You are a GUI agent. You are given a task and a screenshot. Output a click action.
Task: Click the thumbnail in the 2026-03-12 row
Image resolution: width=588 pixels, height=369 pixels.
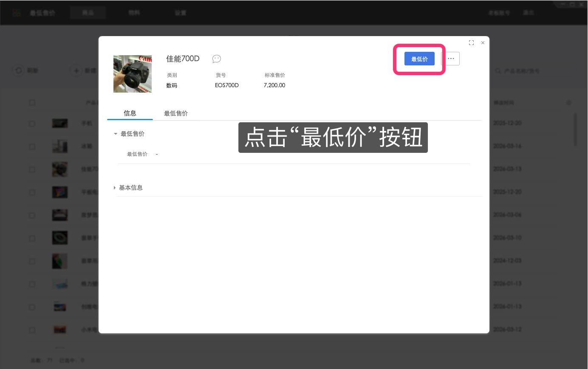(60, 330)
